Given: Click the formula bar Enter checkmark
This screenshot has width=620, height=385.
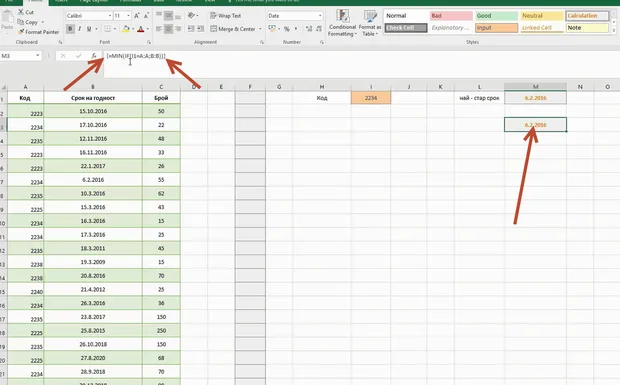Looking at the screenshot, I should pyautogui.click(x=78, y=56).
